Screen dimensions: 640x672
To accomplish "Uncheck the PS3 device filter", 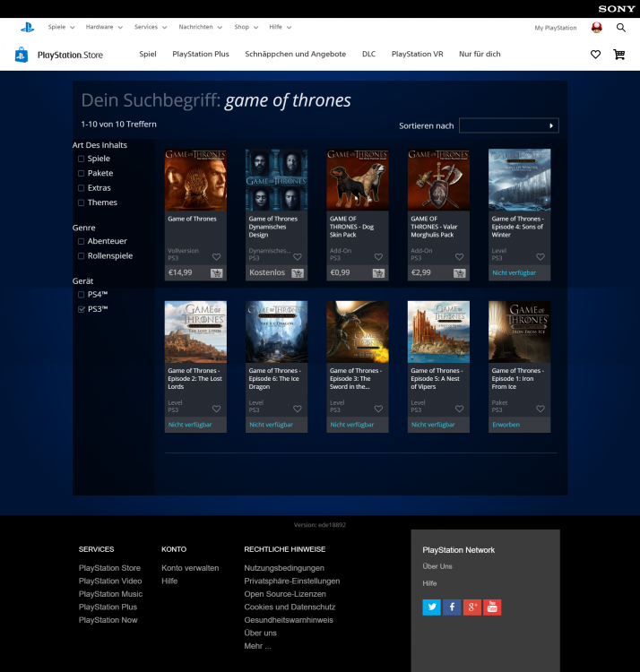I will click(x=82, y=309).
